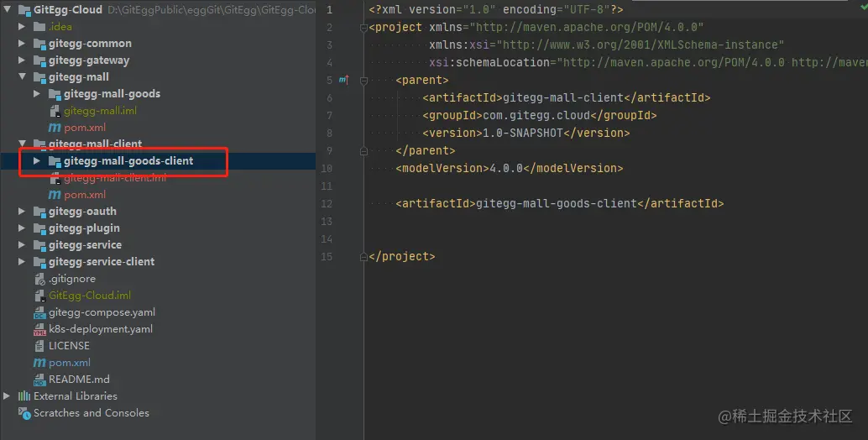Expand the gitegg-mall-goods module arrow
The width and height of the screenshot is (868, 440).
(x=37, y=93)
